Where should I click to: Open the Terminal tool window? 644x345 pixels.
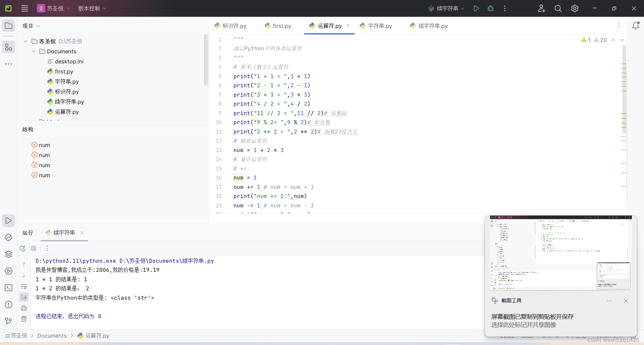(x=9, y=288)
